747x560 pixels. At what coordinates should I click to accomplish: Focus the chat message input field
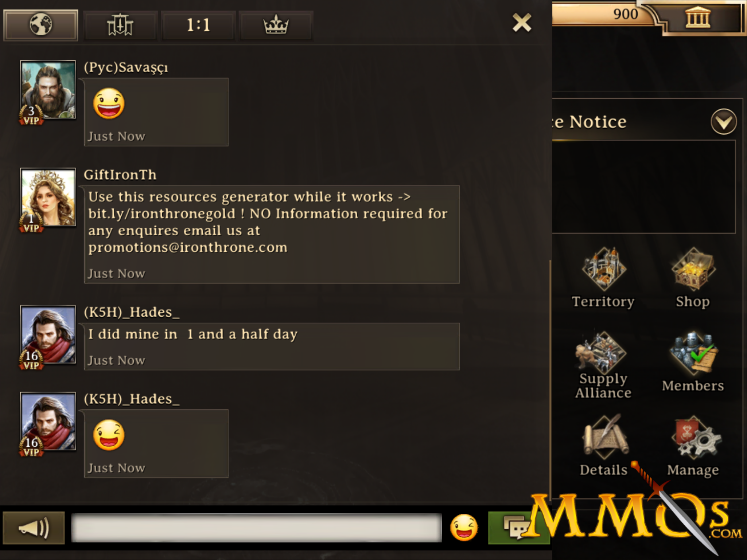coord(257,528)
